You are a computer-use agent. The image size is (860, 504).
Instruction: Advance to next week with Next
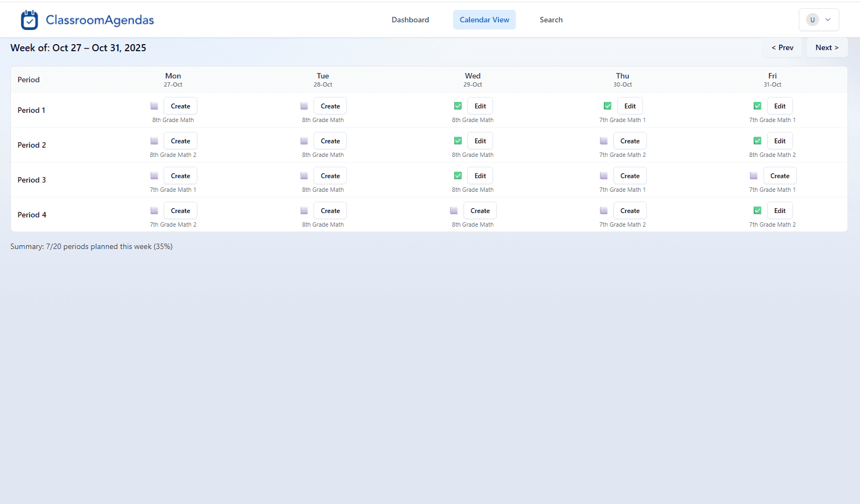pyautogui.click(x=827, y=48)
